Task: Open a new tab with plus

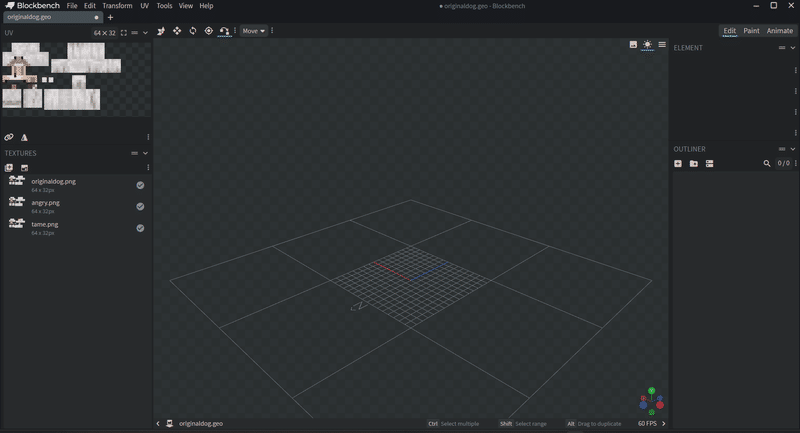Action: tap(110, 17)
